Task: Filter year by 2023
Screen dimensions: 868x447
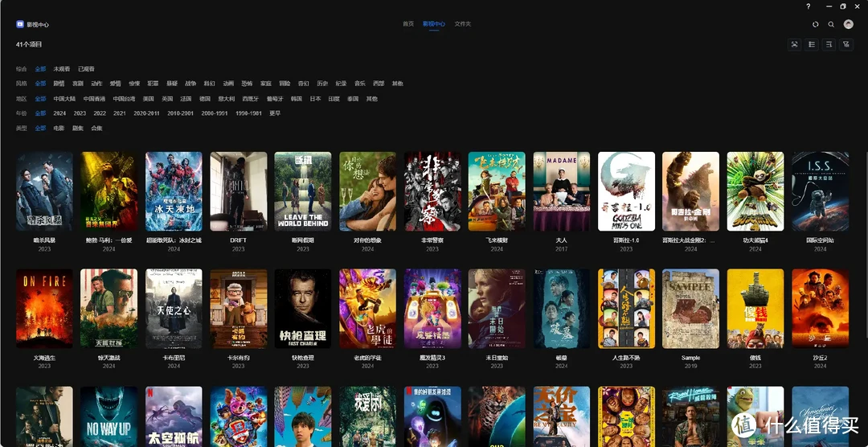Action: pos(80,113)
